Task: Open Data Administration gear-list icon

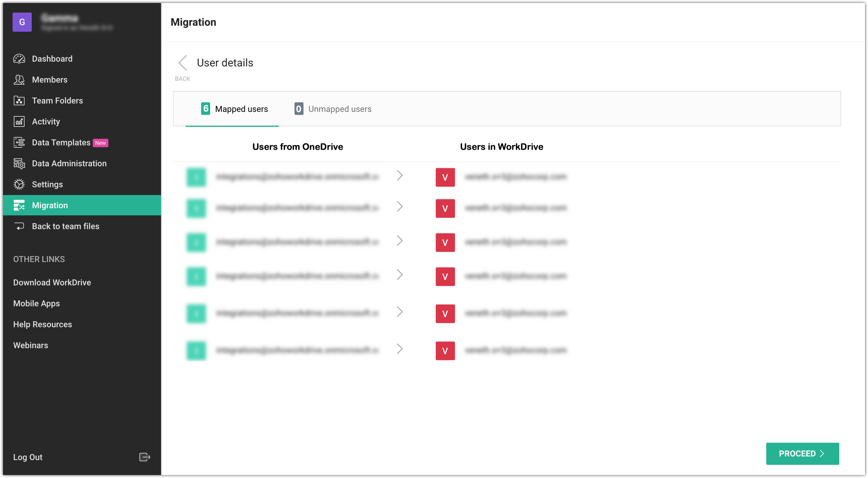Action: pos(19,163)
